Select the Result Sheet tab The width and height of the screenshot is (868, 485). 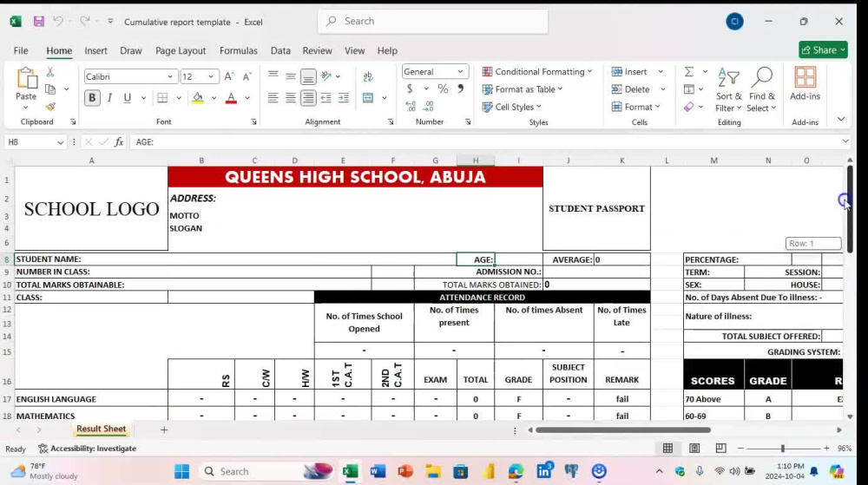tap(101, 429)
